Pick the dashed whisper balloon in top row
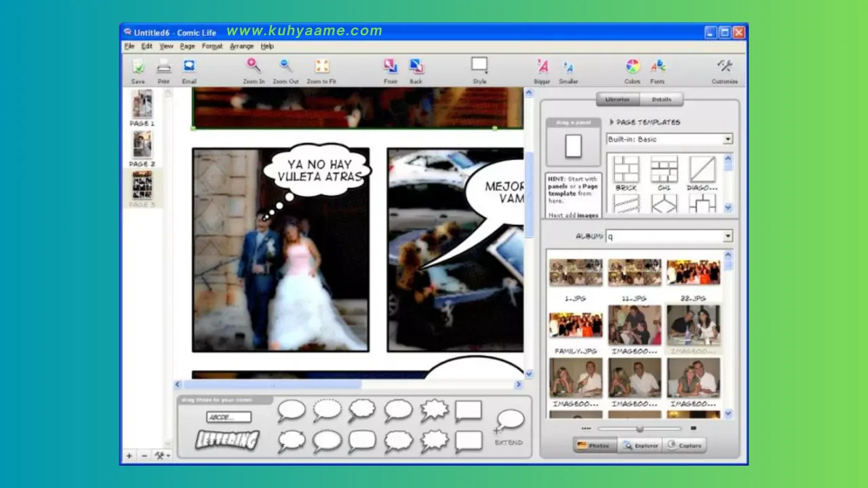Viewport: 868px width, 488px height. [328, 410]
